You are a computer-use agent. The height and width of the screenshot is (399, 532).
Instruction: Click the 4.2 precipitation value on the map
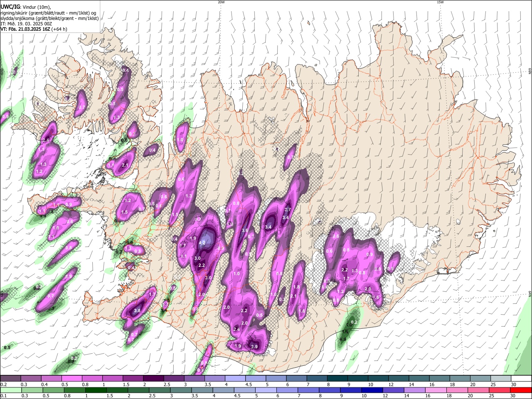pyautogui.click(x=202, y=243)
